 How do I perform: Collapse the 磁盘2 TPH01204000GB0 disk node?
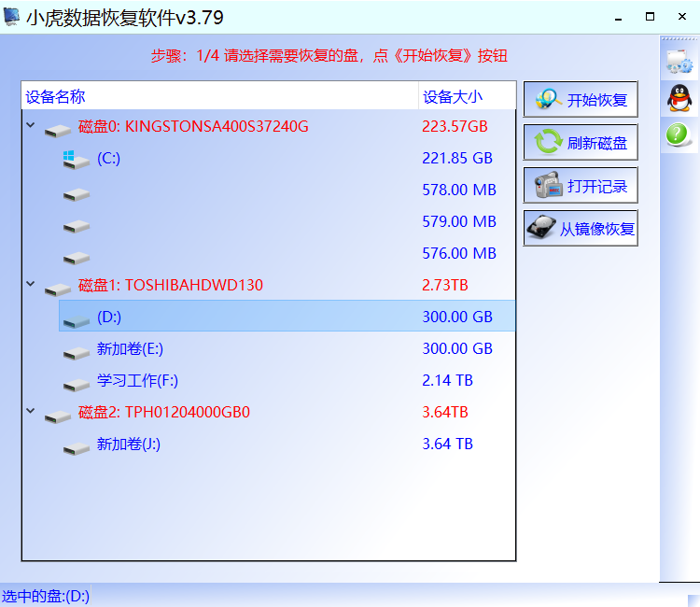31,411
